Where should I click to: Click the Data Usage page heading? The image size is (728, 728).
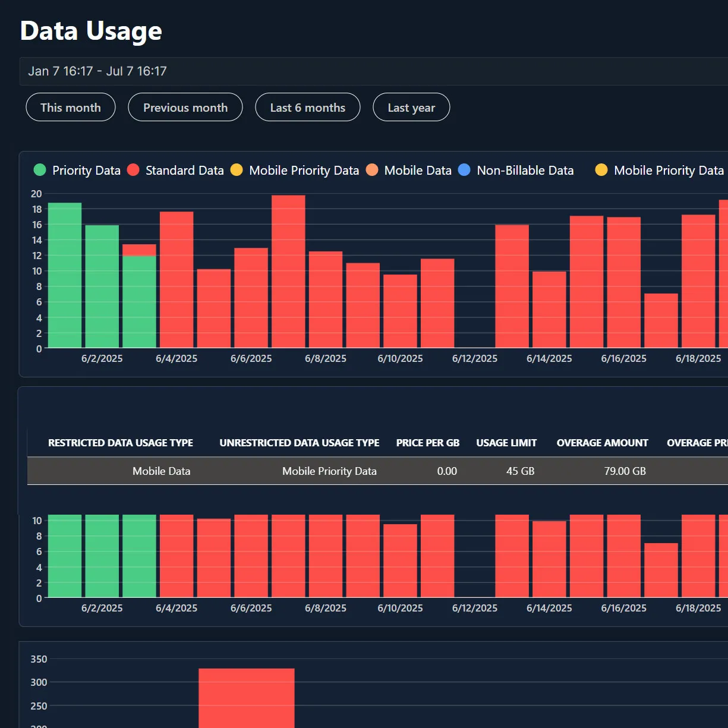(x=91, y=31)
